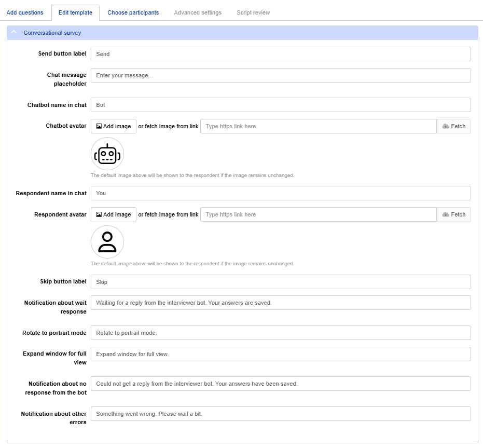Click the image icon on respondent Add image button
Screen dimensions: 483x448
tap(99, 214)
